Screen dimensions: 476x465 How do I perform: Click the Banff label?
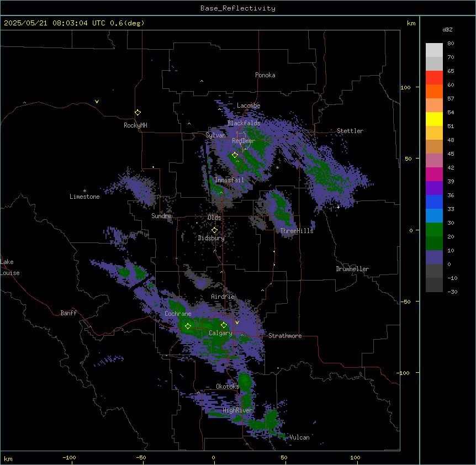pyautogui.click(x=68, y=313)
